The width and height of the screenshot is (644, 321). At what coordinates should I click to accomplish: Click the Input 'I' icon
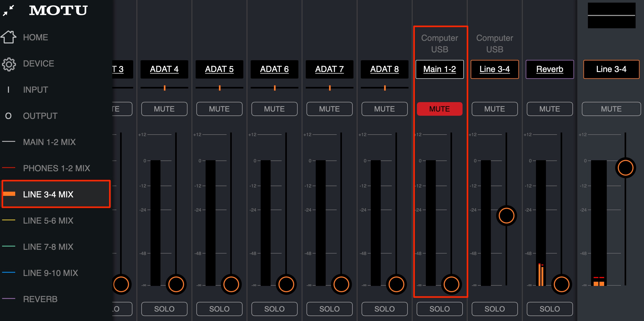click(8, 90)
